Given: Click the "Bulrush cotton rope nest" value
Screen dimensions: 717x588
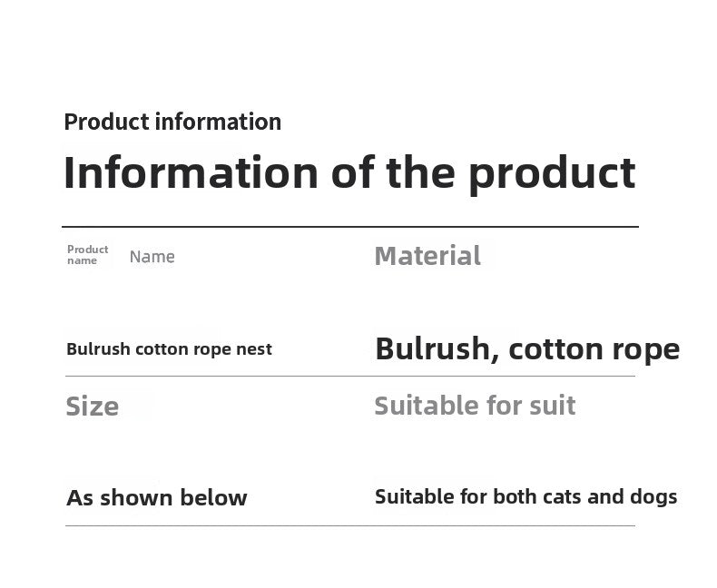Looking at the screenshot, I should coord(169,349).
